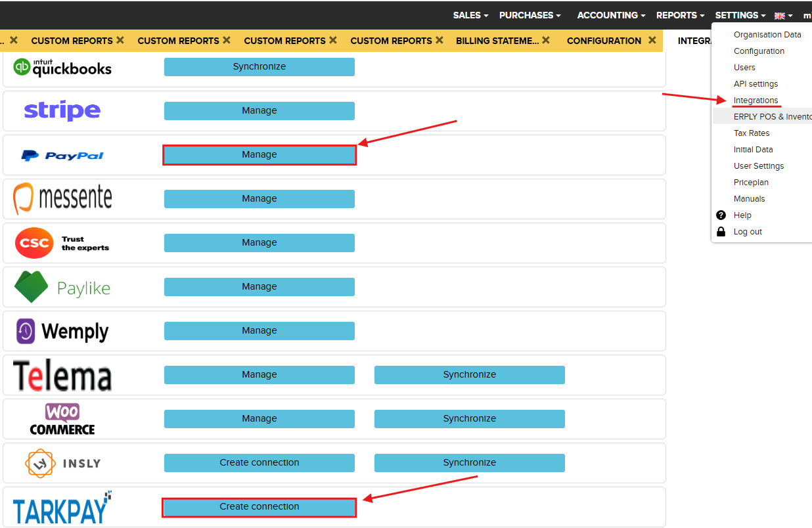Viewport: 812px width, 528px height.
Task: Click the QuickBooks logo
Action: tap(62, 67)
